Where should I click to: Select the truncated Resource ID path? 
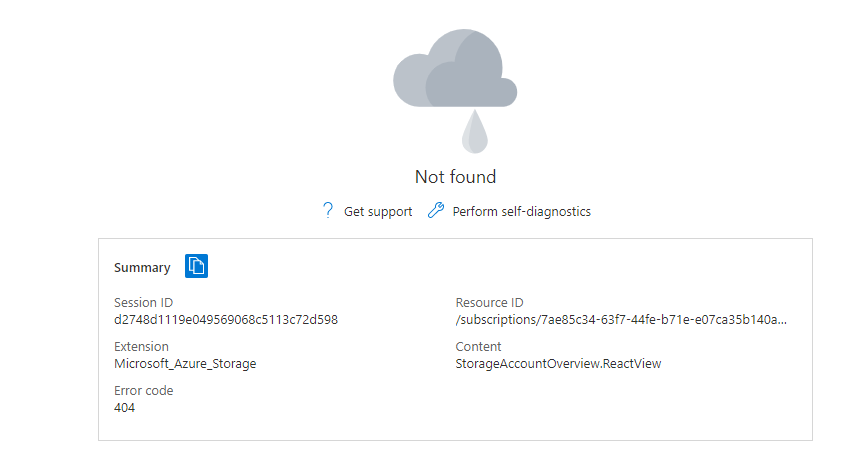pyautogui.click(x=621, y=320)
